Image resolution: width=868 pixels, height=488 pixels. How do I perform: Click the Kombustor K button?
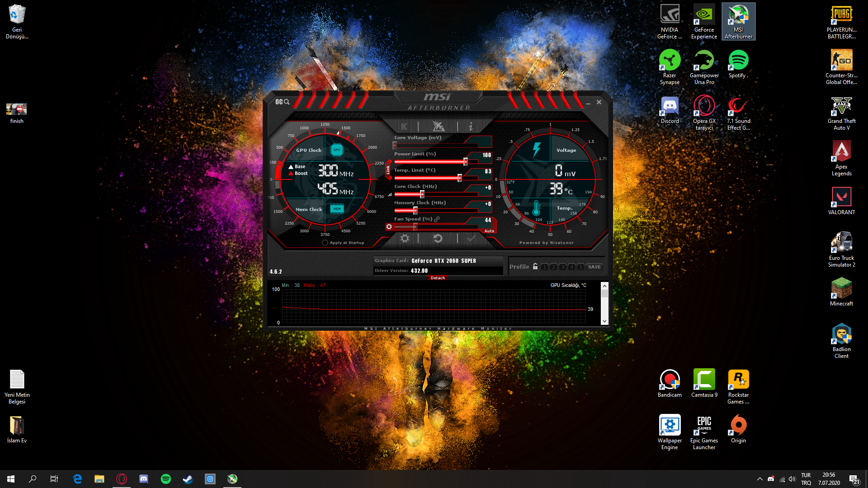tap(404, 127)
